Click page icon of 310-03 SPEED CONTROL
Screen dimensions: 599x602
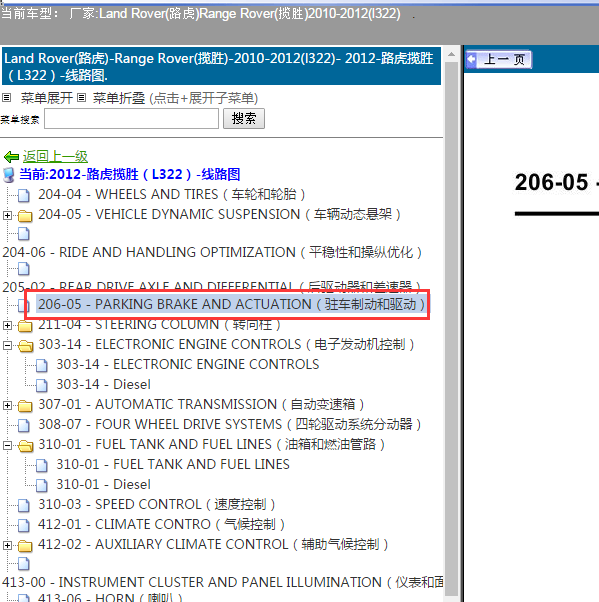pyautogui.click(x=24, y=506)
